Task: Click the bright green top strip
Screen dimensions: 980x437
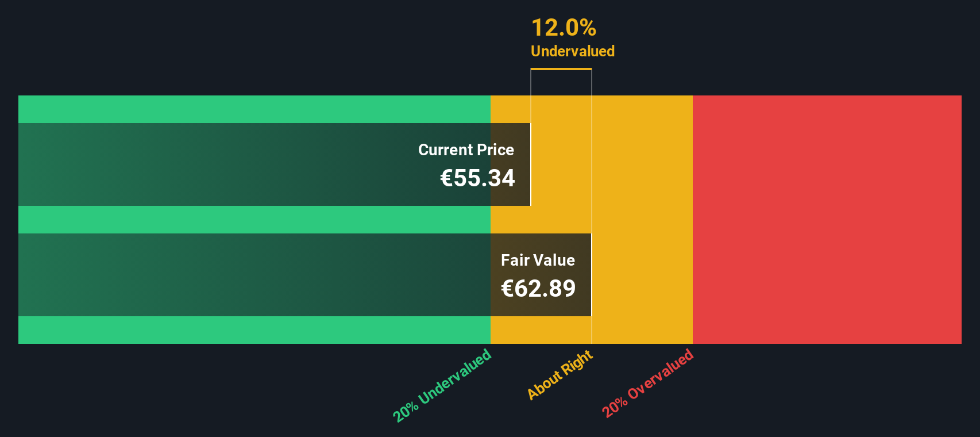Action: pos(254,109)
